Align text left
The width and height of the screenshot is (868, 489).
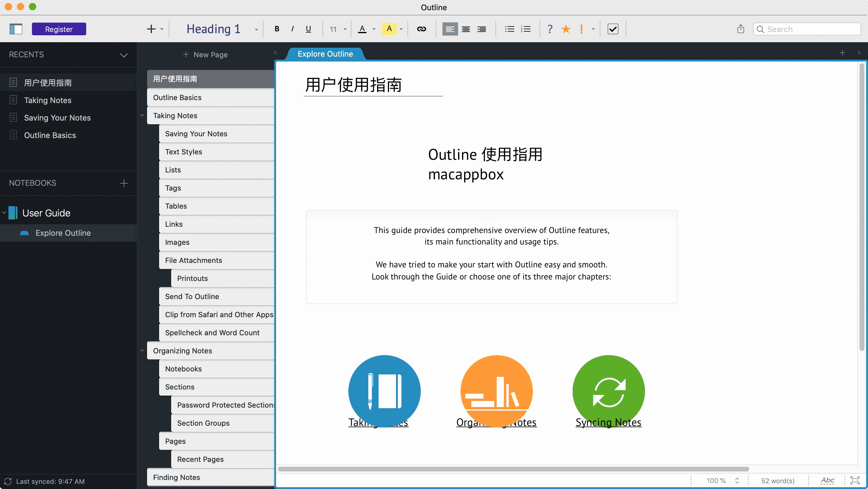tap(450, 29)
